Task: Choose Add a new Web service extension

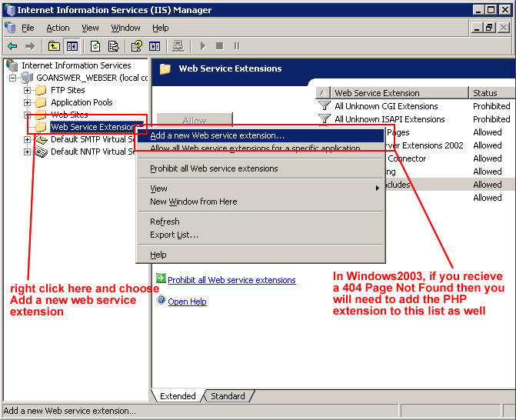Action: 261,135
